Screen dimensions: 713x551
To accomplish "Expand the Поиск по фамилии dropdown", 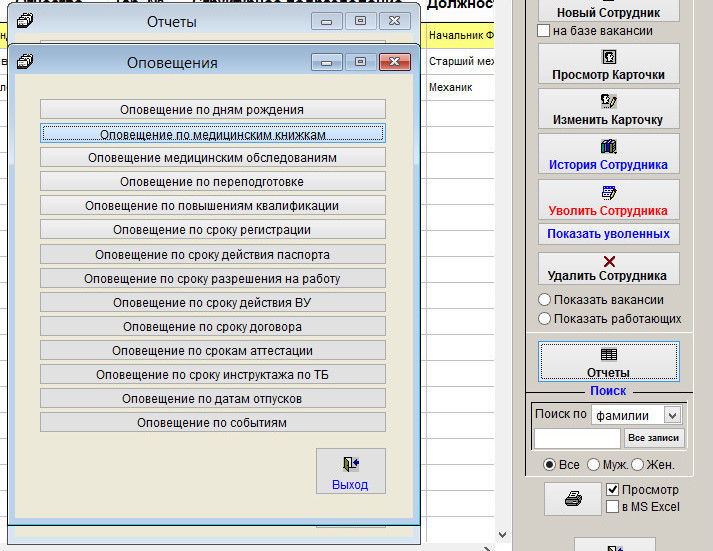I will coord(671,414).
